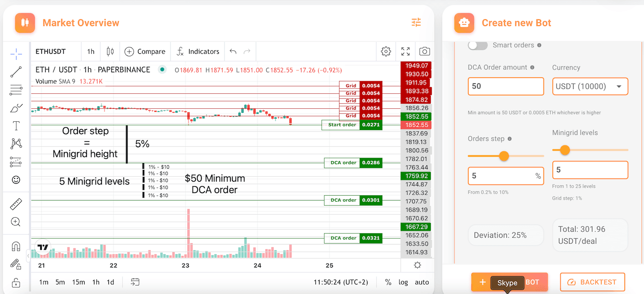Take a chart snapshot with camera icon
The image size is (644, 294).
(424, 51)
